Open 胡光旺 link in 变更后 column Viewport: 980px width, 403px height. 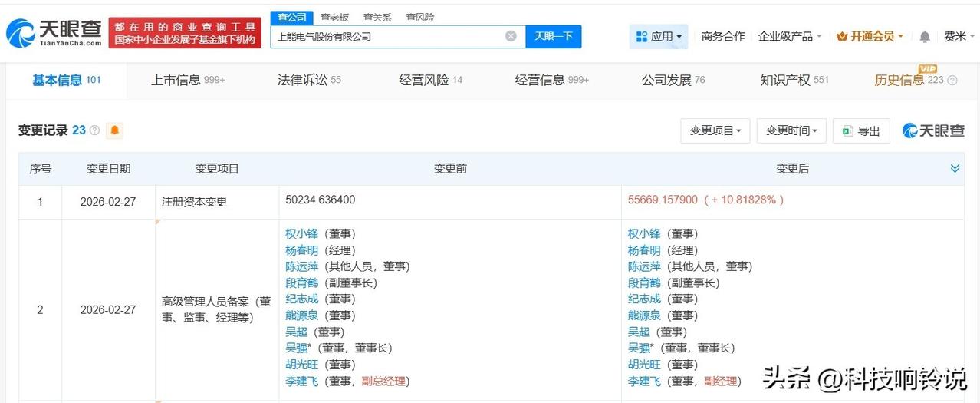tap(644, 365)
